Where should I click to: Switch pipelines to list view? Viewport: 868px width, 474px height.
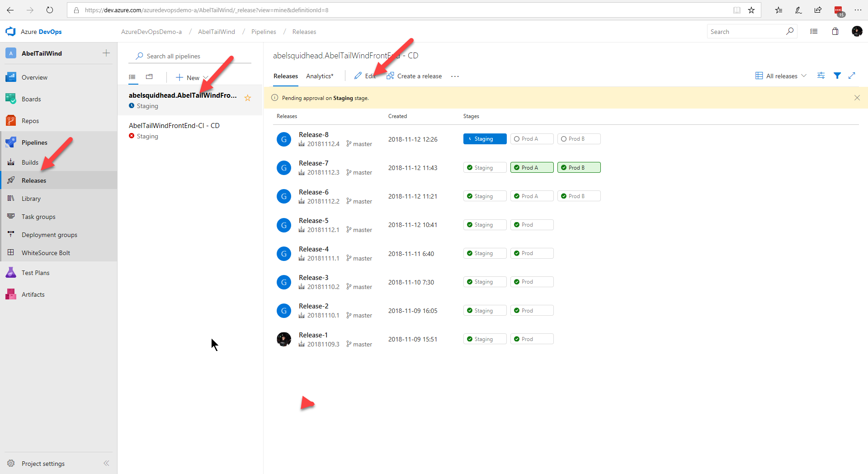click(x=132, y=77)
